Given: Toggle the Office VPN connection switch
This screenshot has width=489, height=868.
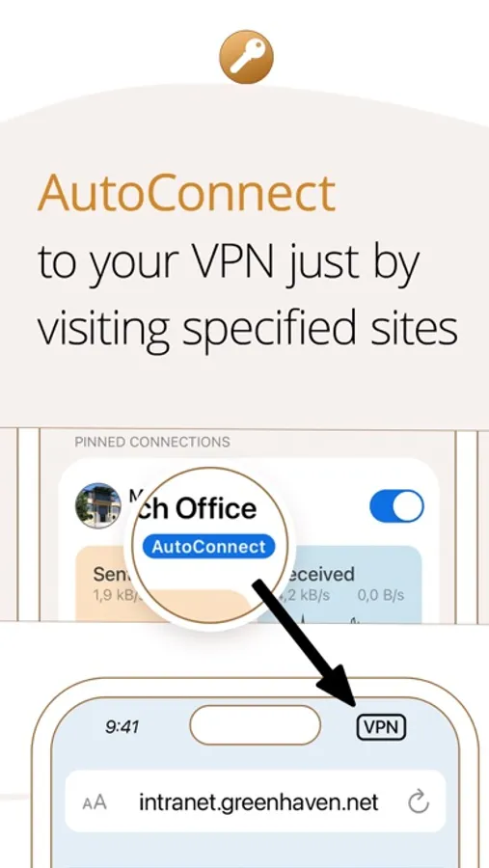Looking at the screenshot, I should point(396,506).
